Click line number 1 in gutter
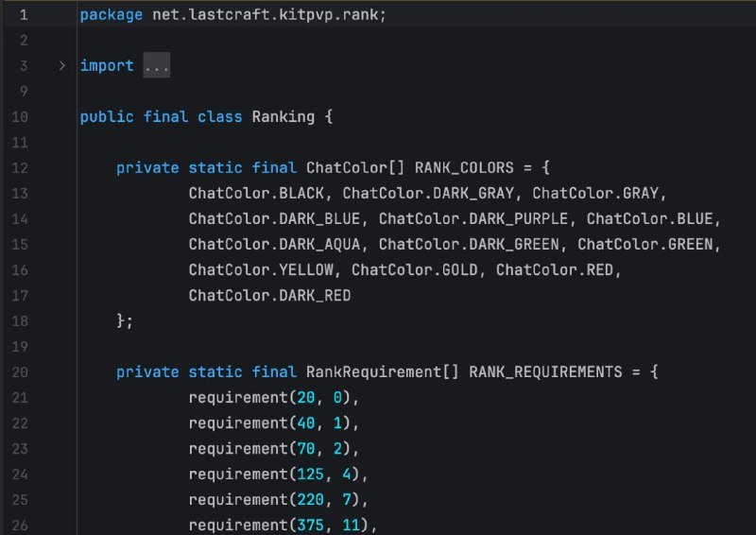This screenshot has height=535, width=756. (23, 15)
